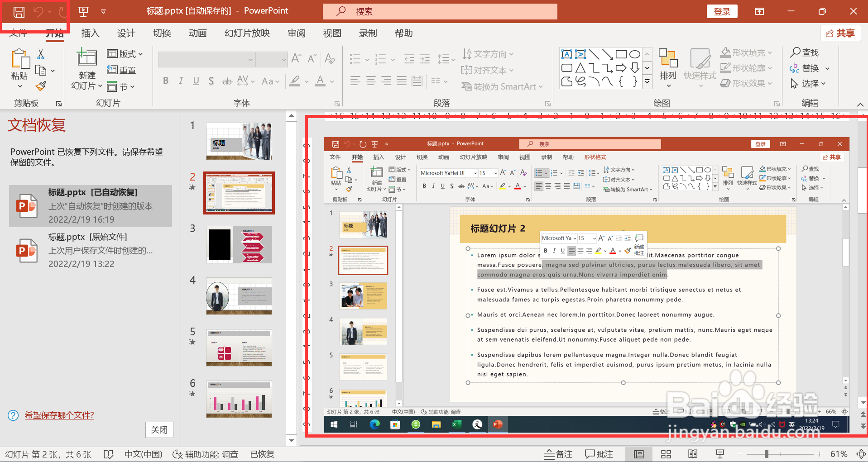Viewport: 868px width, 462px height.
Task: Pick the rectangle shape in the shapes gallery
Action: 621,54
